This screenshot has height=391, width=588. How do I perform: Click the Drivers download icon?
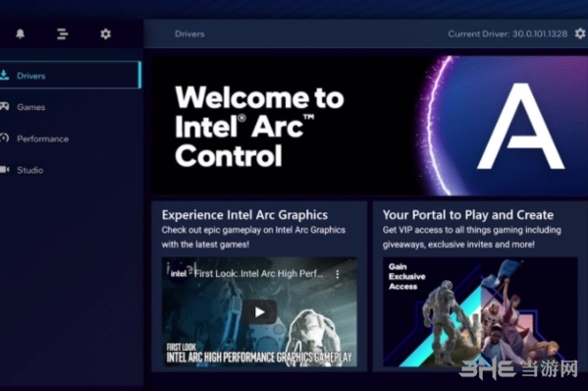click(4, 75)
